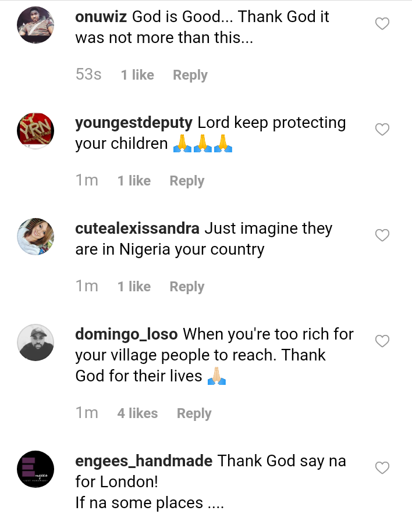Reply to onuwiz's comment
The height and width of the screenshot is (532, 412).
click(x=190, y=75)
